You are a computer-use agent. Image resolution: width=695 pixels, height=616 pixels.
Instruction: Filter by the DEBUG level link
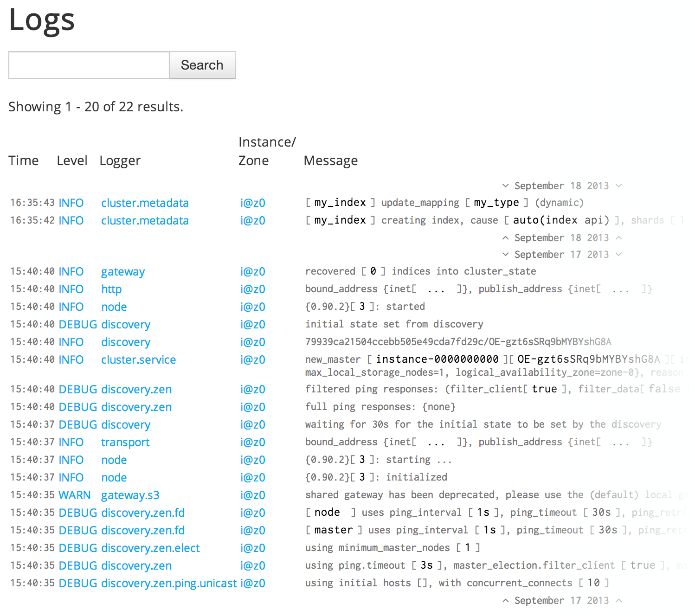77,324
